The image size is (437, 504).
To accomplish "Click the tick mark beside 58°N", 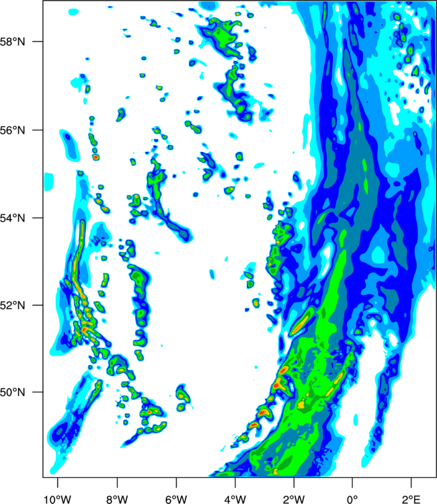I will (37, 42).
